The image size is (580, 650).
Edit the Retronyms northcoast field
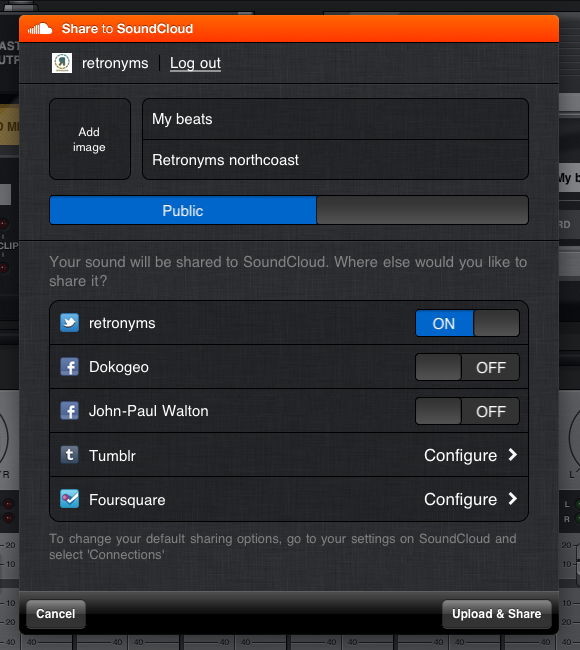(335, 160)
